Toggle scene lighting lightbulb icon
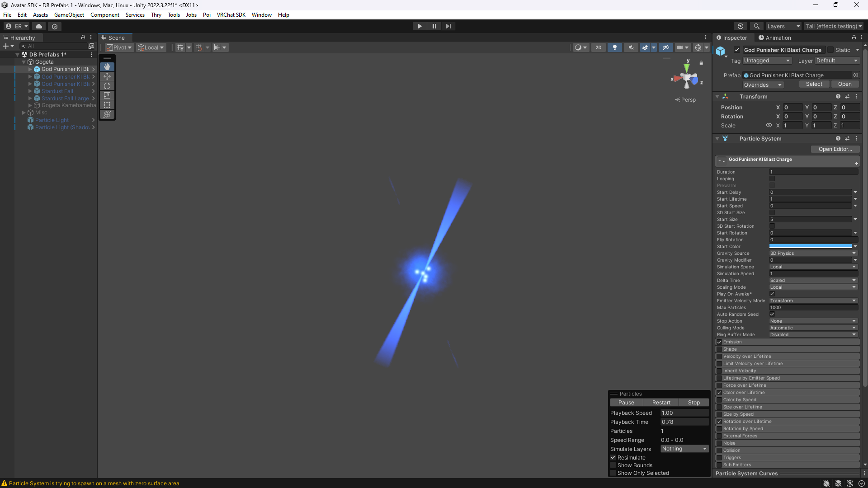This screenshot has width=868, height=488. [614, 47]
